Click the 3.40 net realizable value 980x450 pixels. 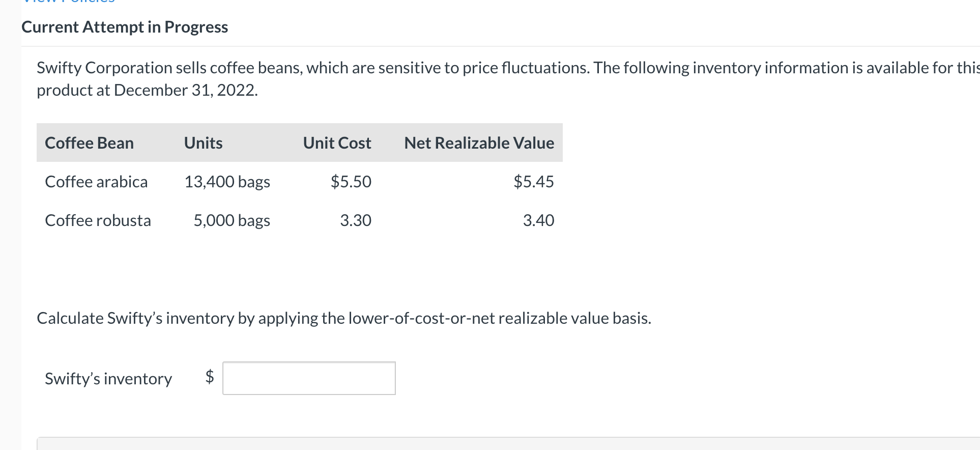pos(538,220)
